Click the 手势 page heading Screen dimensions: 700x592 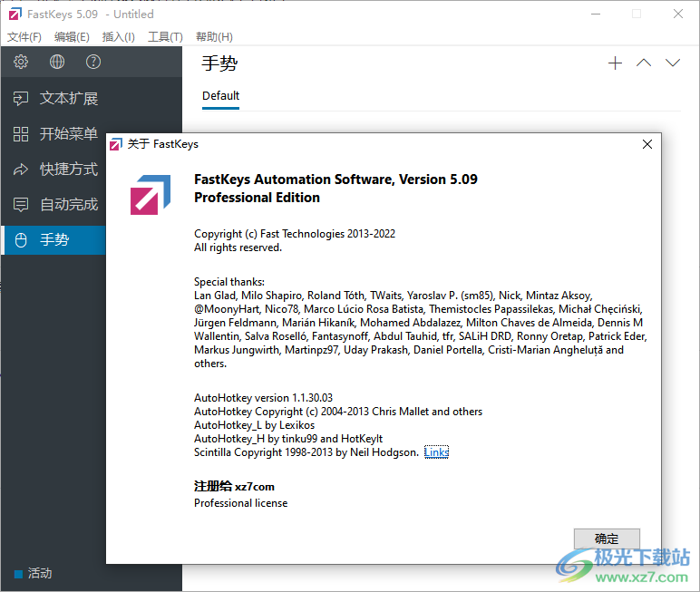219,63
